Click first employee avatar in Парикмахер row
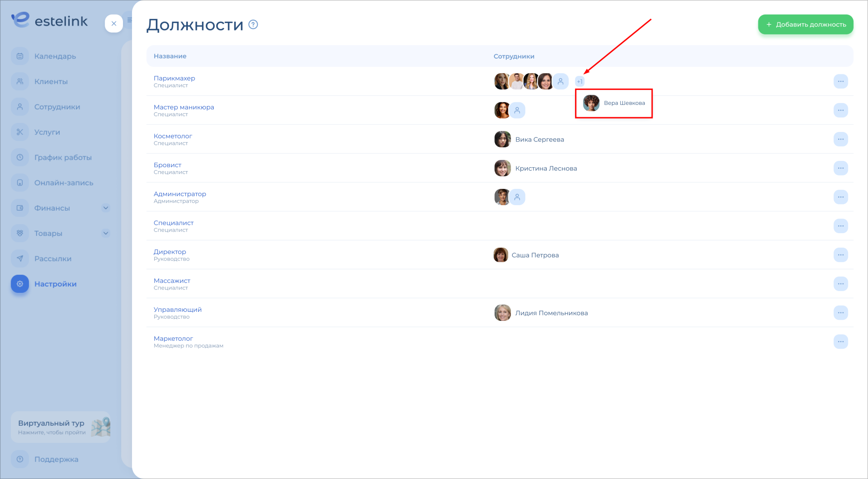Viewport: 868px width, 479px height. coord(502,81)
